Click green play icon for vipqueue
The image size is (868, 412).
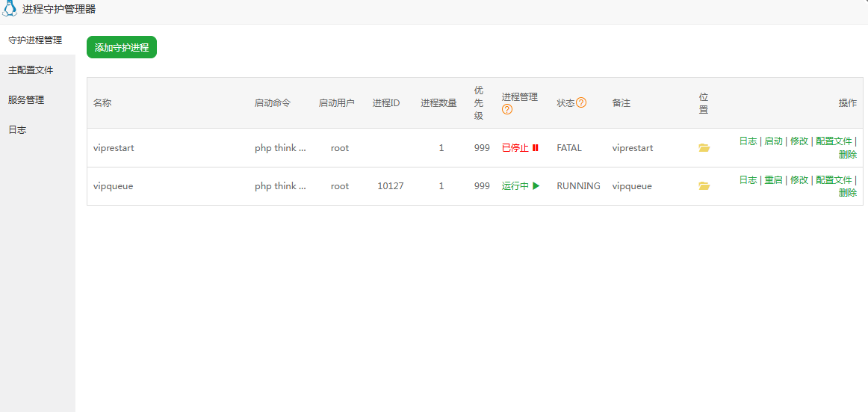point(536,186)
